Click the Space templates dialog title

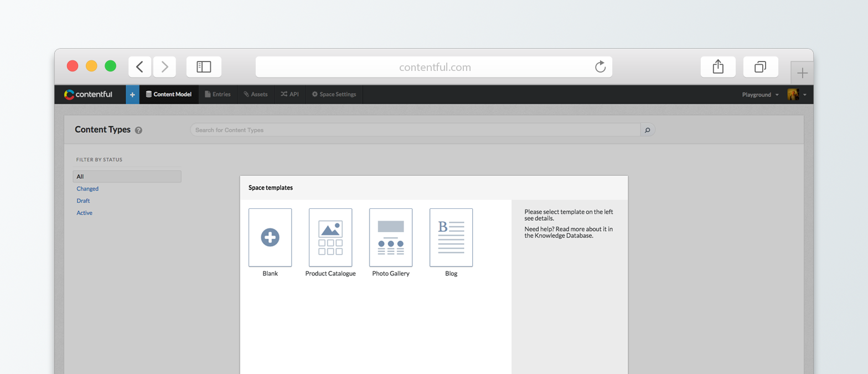271,188
